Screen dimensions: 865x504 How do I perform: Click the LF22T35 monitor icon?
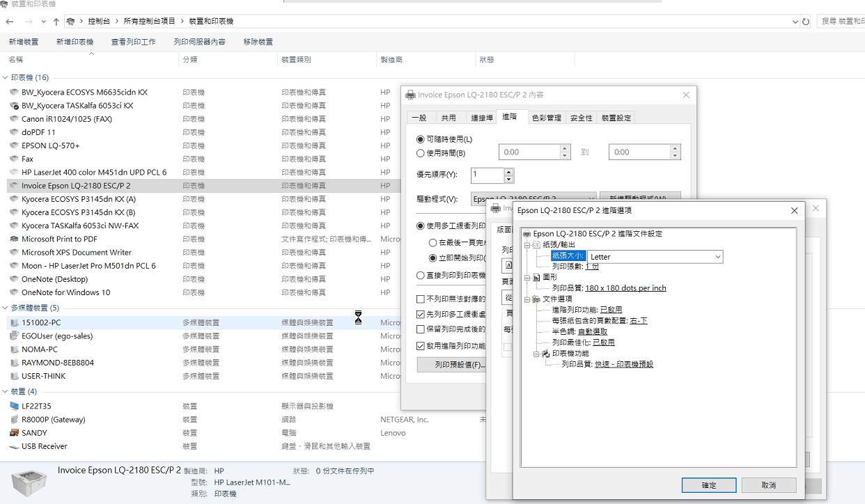pos(14,406)
